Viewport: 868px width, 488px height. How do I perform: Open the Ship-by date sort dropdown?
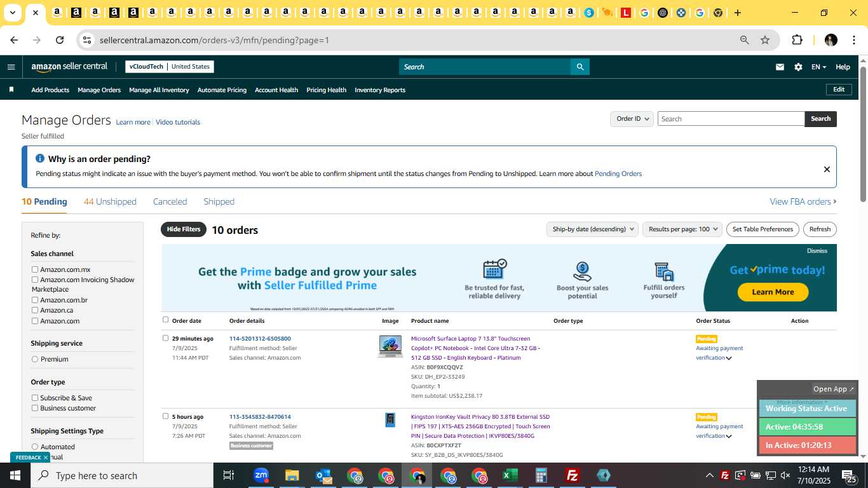point(592,229)
